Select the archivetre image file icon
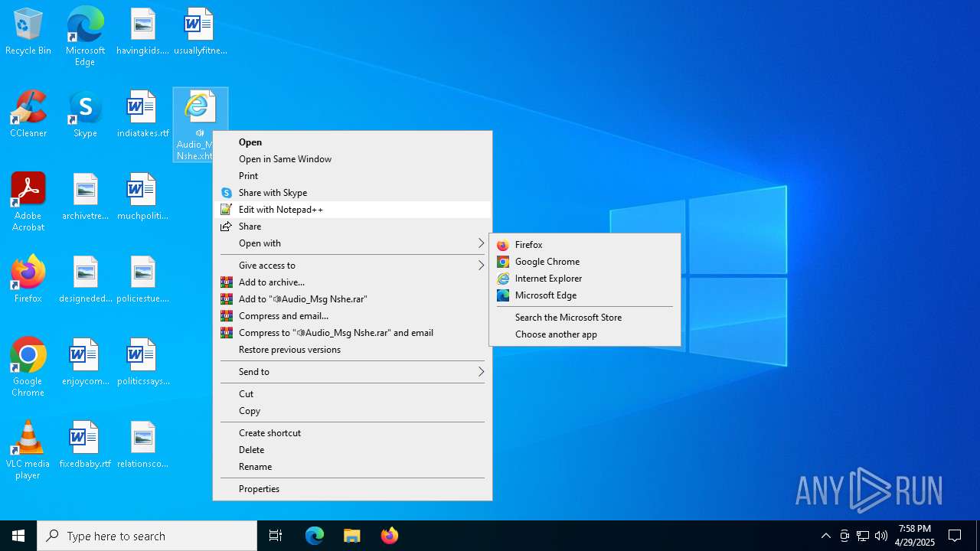Screen dimensions: 980x551 tap(85, 197)
